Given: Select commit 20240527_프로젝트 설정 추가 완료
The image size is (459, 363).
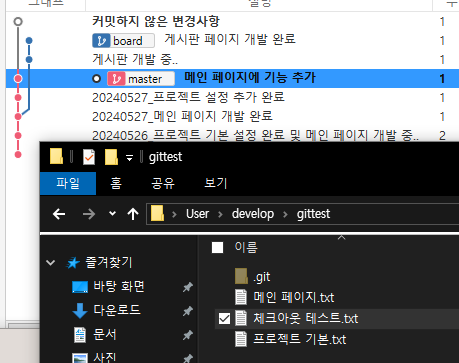Looking at the screenshot, I should click(x=188, y=98).
